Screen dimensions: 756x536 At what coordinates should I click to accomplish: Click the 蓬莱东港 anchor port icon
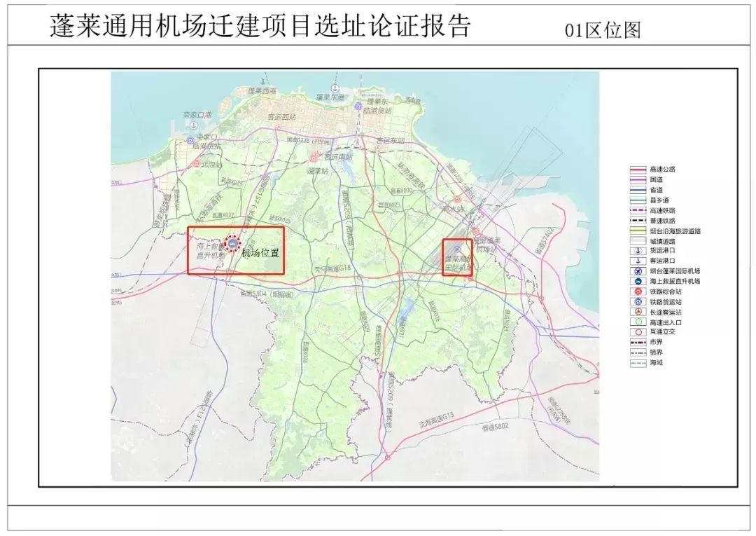[335, 89]
